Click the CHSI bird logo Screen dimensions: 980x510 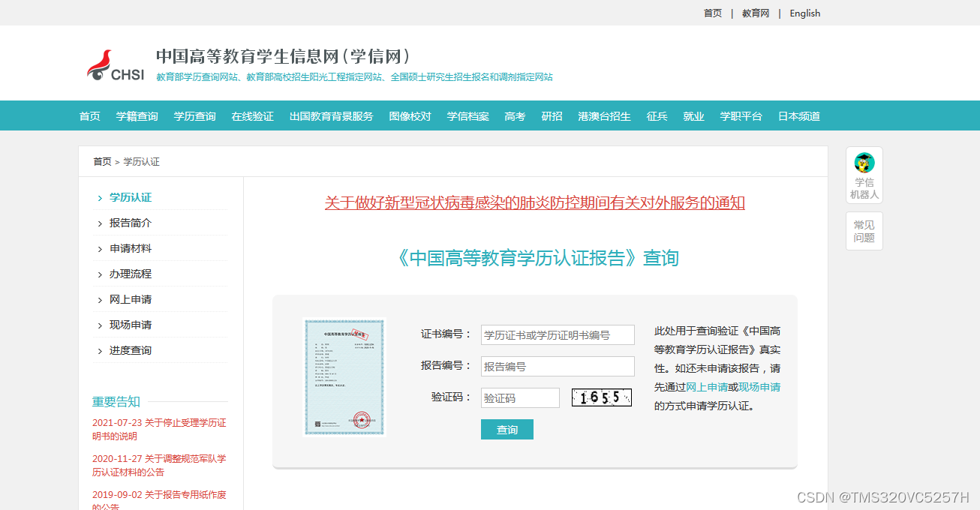point(115,65)
